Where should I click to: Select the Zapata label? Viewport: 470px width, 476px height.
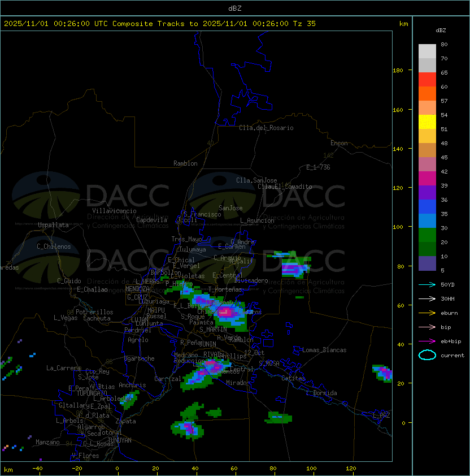coord(125,421)
